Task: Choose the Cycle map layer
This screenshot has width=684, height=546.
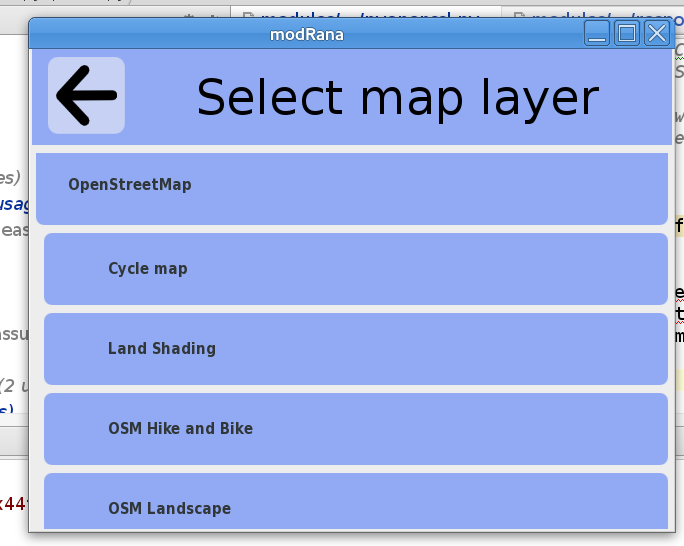Action: (x=355, y=269)
